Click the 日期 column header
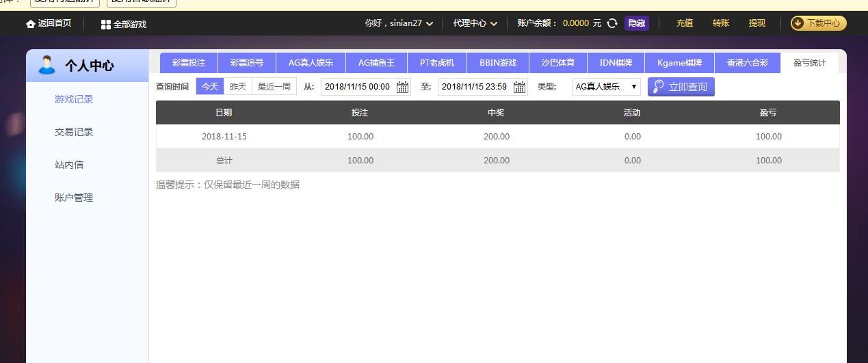This screenshot has height=363, width=868. pos(224,113)
